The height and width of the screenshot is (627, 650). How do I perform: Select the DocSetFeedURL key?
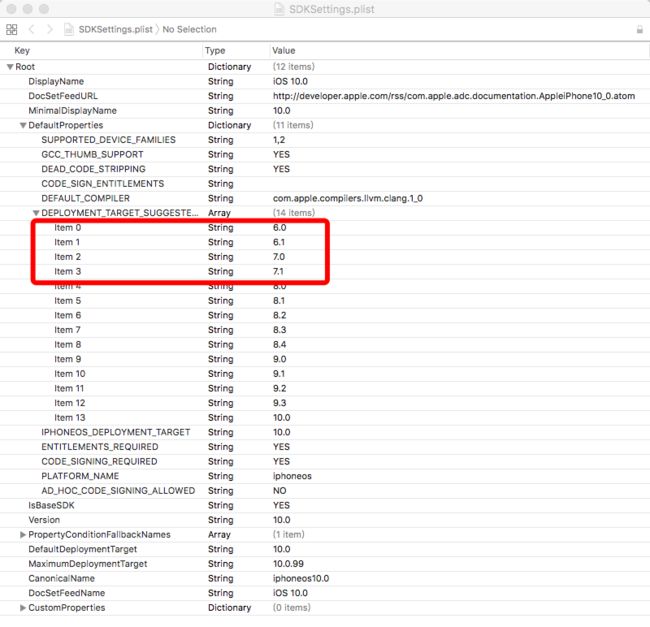click(x=63, y=96)
